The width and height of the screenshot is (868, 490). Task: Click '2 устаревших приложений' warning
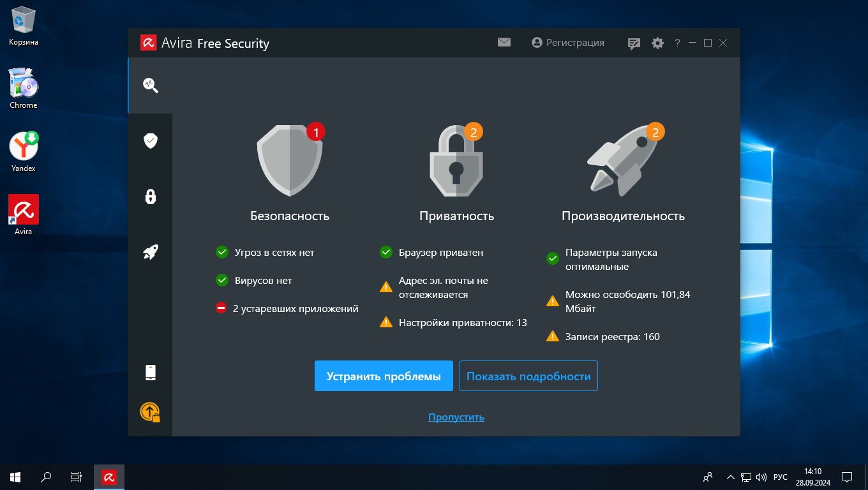[296, 309]
